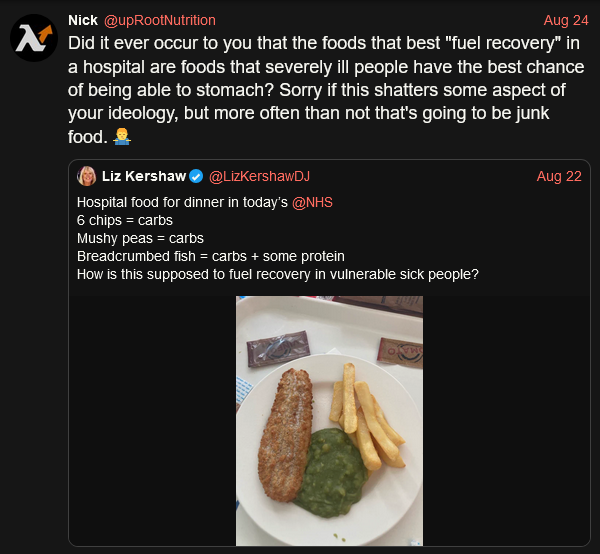The height and width of the screenshot is (554, 600).
Task: Click the shrugging person emoji
Action: [123, 136]
